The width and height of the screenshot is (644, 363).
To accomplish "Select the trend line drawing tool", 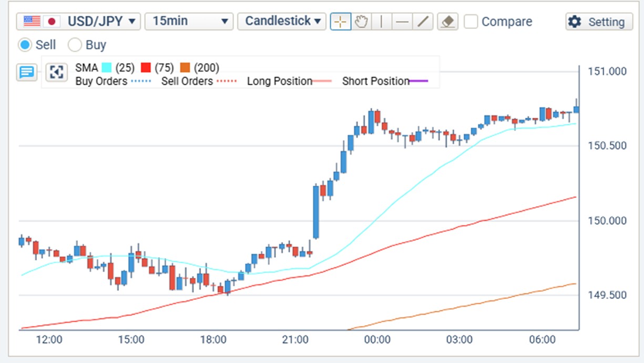I will 423,22.
